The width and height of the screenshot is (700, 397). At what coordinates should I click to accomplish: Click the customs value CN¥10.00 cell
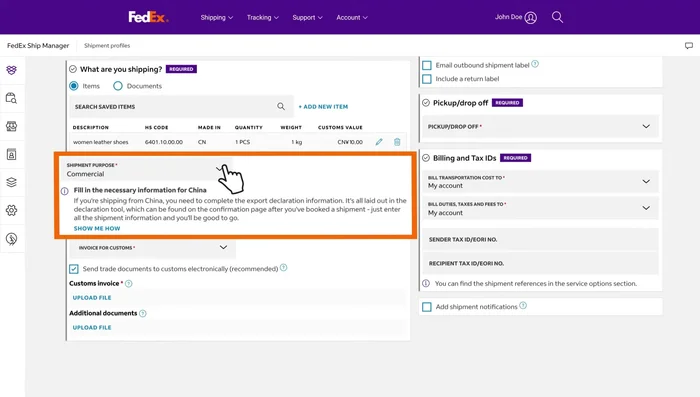tap(350, 142)
